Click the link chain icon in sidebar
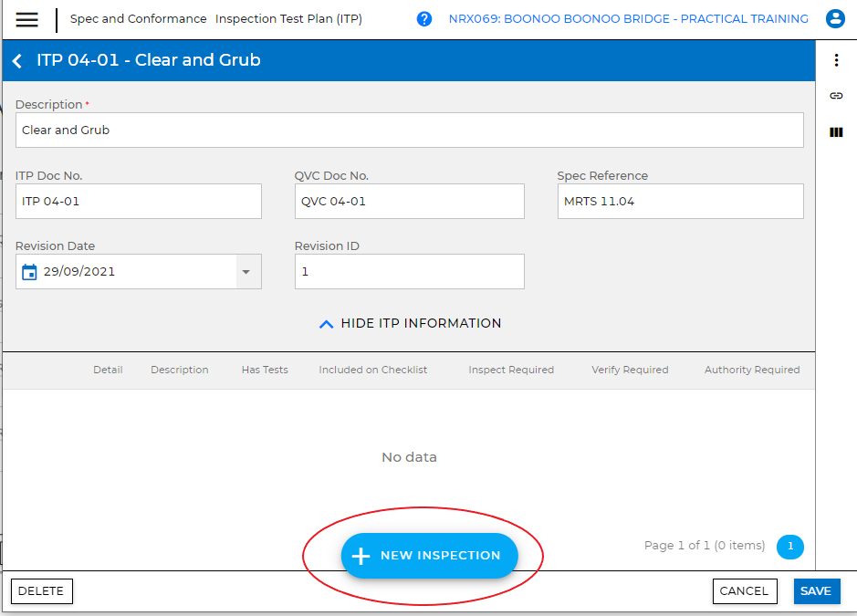The image size is (857, 616). (836, 96)
